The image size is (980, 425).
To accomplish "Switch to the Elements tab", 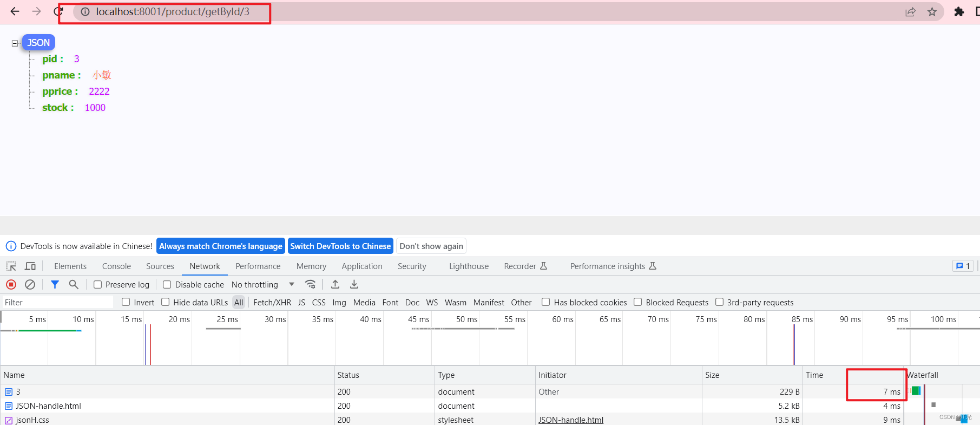I will pyautogui.click(x=70, y=266).
